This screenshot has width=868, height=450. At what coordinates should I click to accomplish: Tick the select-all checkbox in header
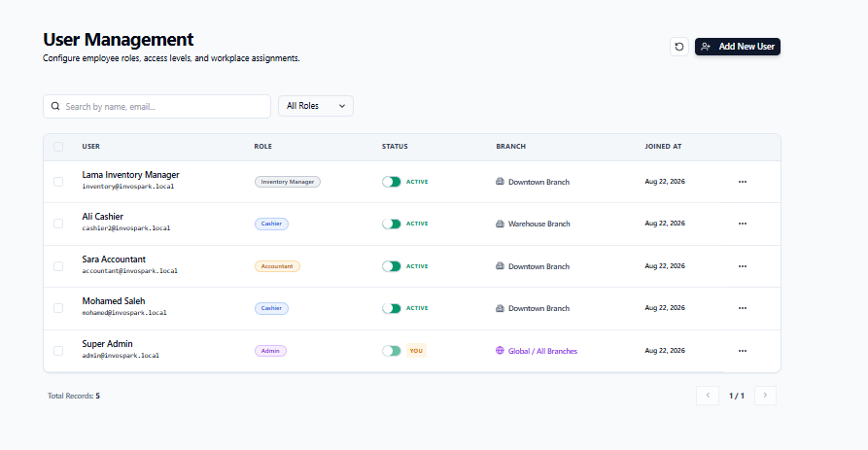[58, 147]
